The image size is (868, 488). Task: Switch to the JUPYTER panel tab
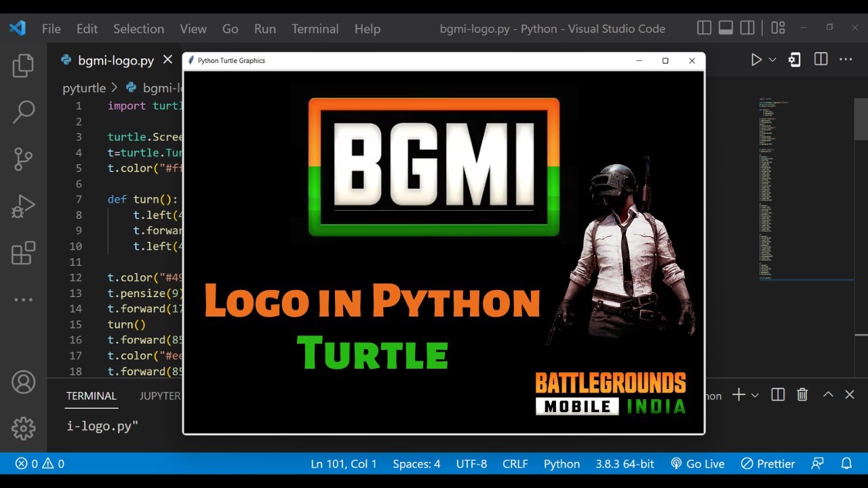[x=160, y=396]
